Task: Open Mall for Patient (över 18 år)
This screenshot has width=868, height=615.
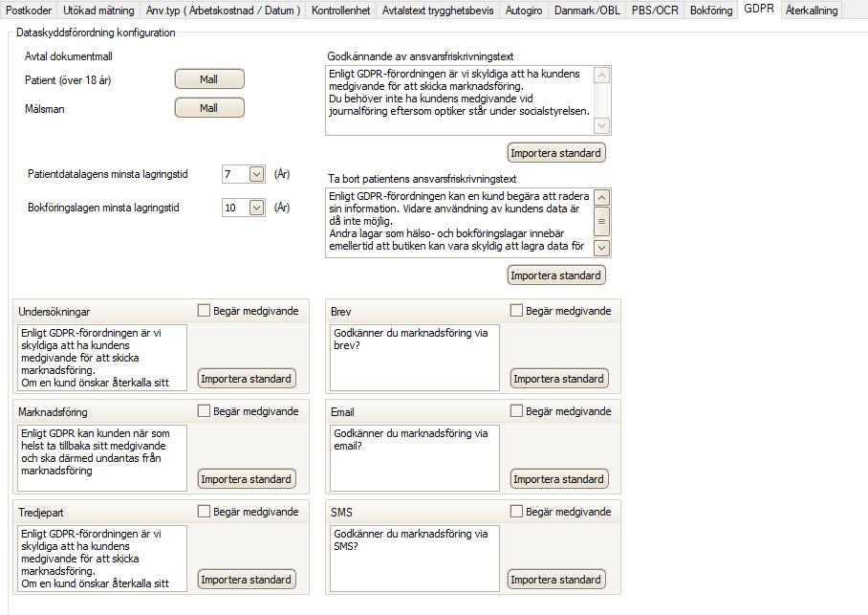Action: point(209,79)
